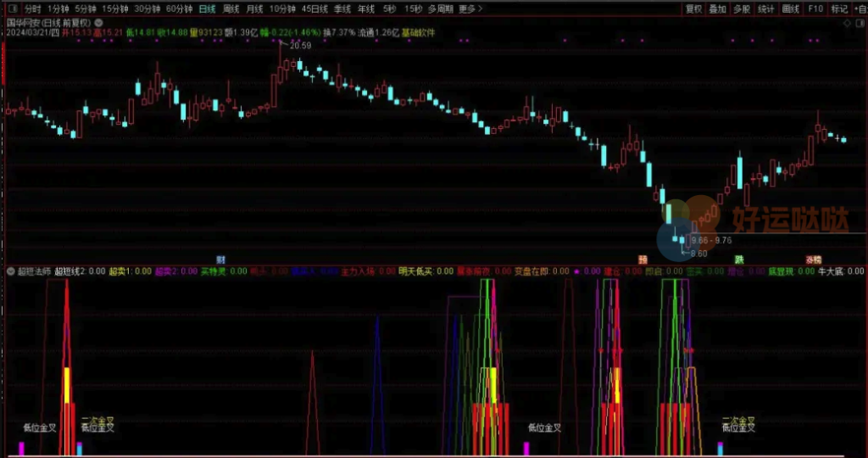Click the 预 forecast event marker
Screen dimensions: 868x458
(643, 260)
